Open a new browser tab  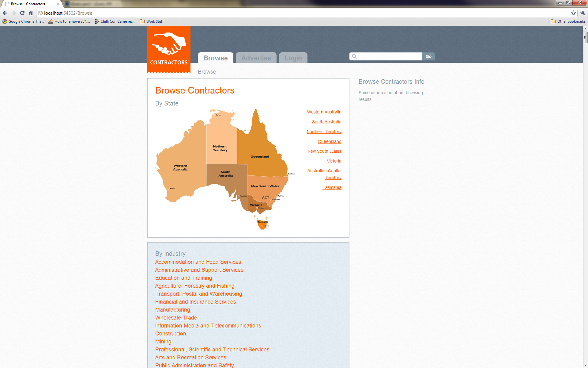(67, 4)
